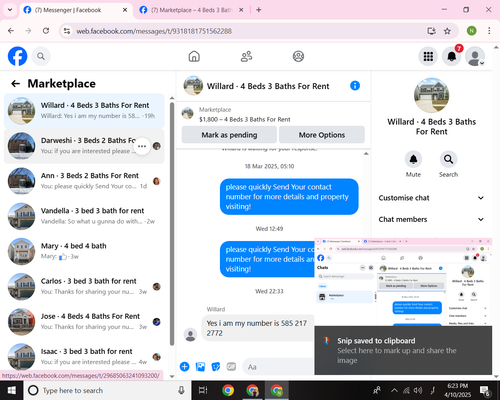Viewport: 500px width, 400px height.
Task: Expand the Chat members section
Action: (431, 219)
